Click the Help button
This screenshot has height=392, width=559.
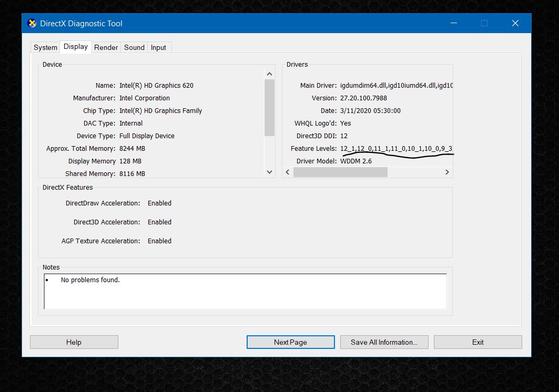(x=74, y=342)
